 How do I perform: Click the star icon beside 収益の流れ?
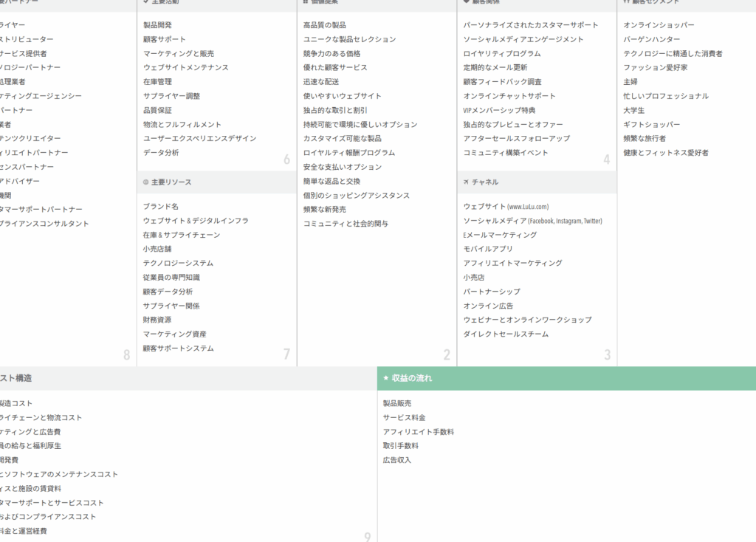coord(385,378)
